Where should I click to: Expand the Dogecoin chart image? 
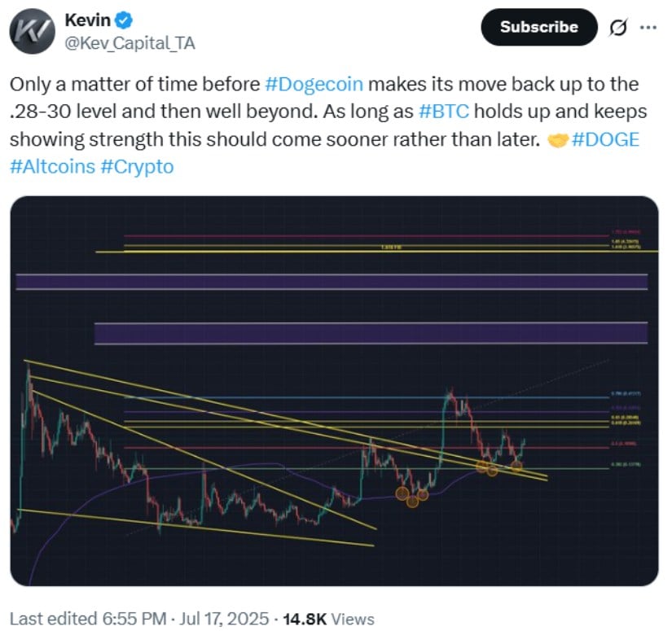[334, 391]
